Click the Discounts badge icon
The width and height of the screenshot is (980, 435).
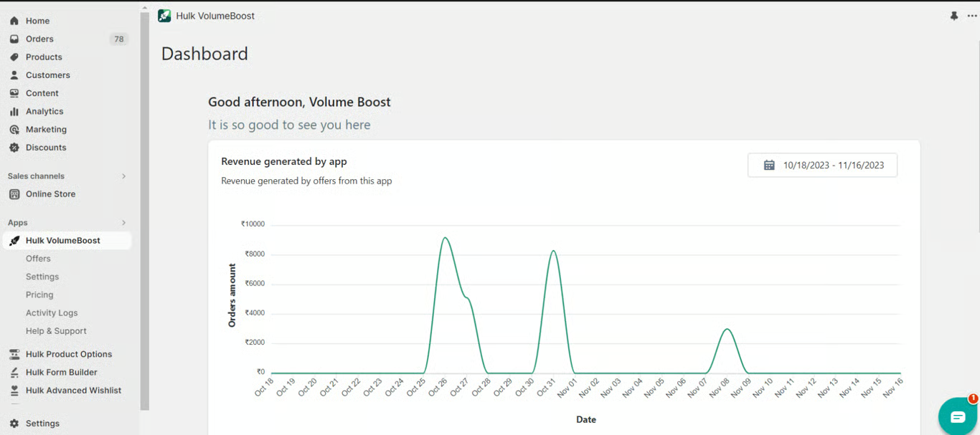pos(14,147)
